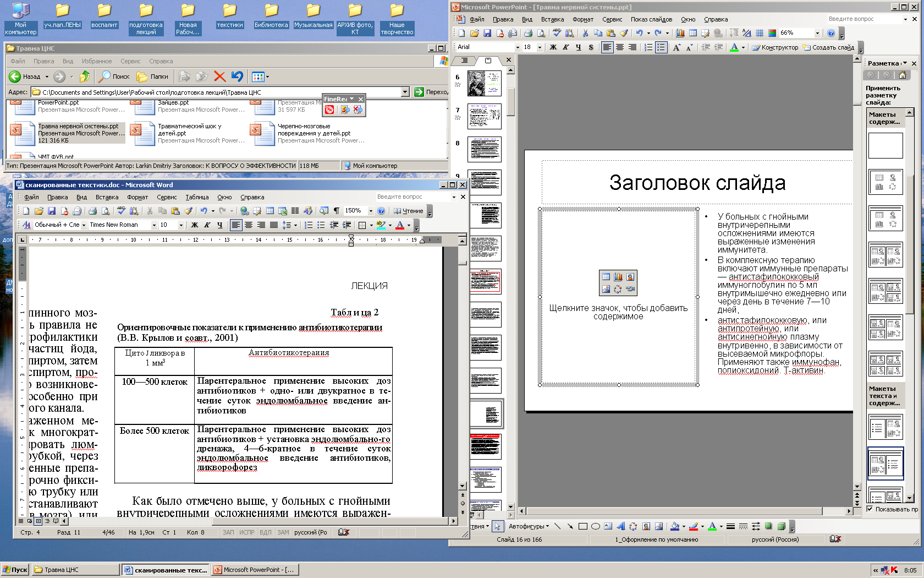This screenshot has height=578, width=924.
Task: Insert WordArt from drawing toolbar
Action: [620, 526]
